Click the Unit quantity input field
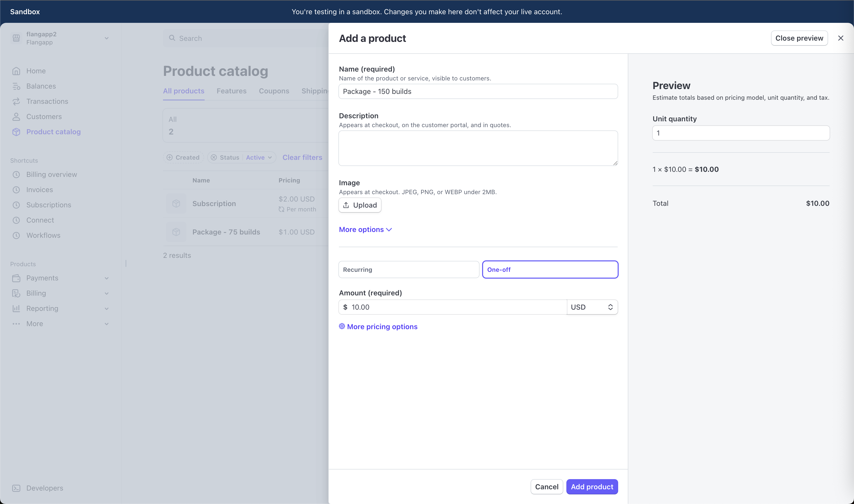The image size is (854, 504). tap(741, 133)
